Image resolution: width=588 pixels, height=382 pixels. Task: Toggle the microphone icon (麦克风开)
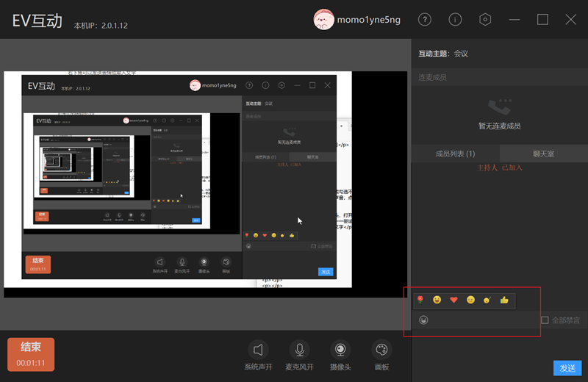[299, 350]
